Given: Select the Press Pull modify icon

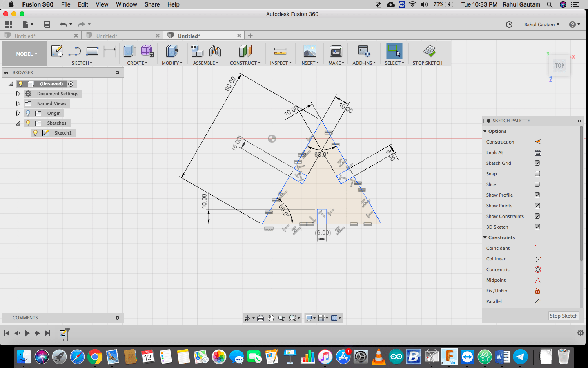Looking at the screenshot, I should tap(172, 51).
